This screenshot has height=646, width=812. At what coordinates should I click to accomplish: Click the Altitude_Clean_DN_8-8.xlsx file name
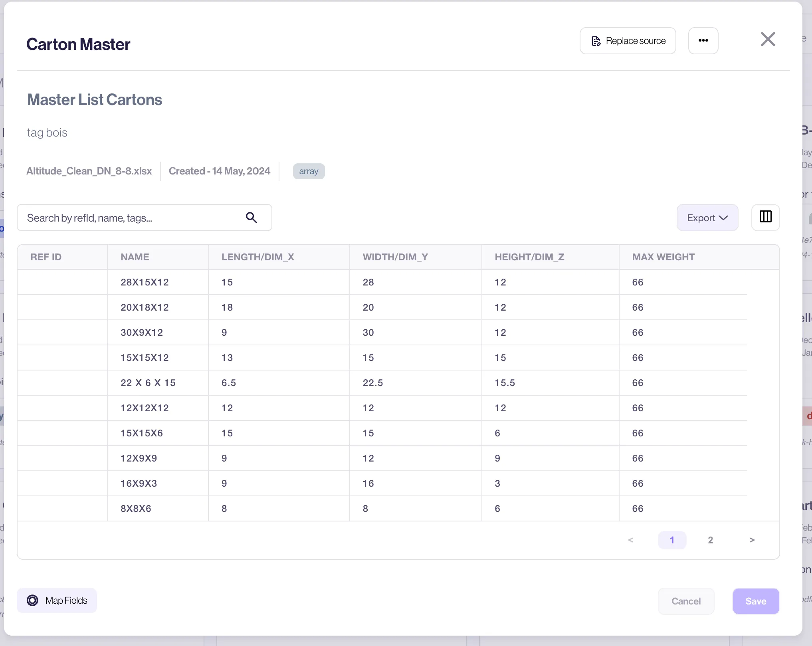tap(89, 171)
